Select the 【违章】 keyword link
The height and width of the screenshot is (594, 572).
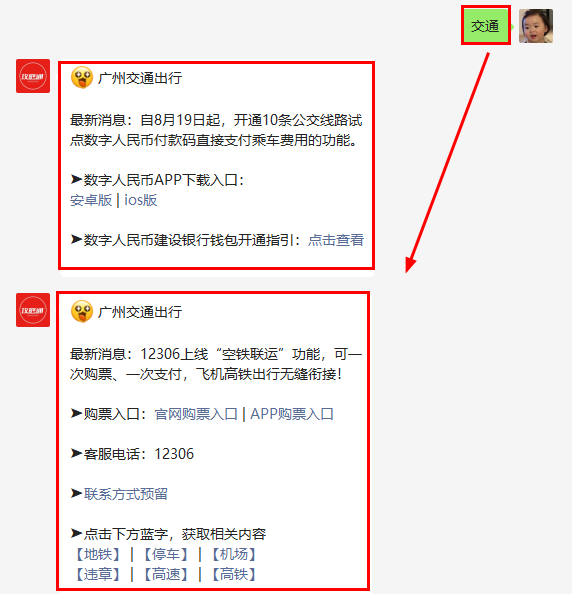(x=98, y=574)
